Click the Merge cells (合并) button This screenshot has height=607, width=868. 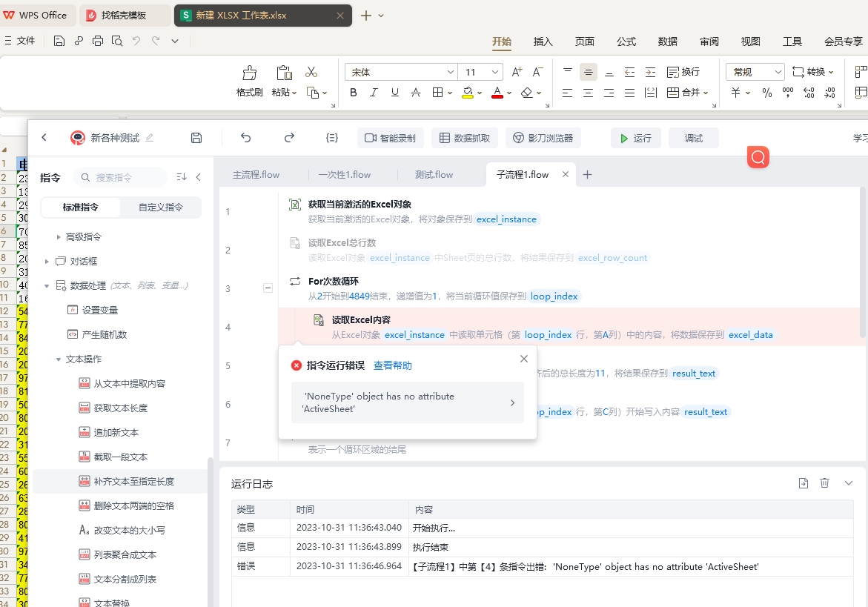687,93
